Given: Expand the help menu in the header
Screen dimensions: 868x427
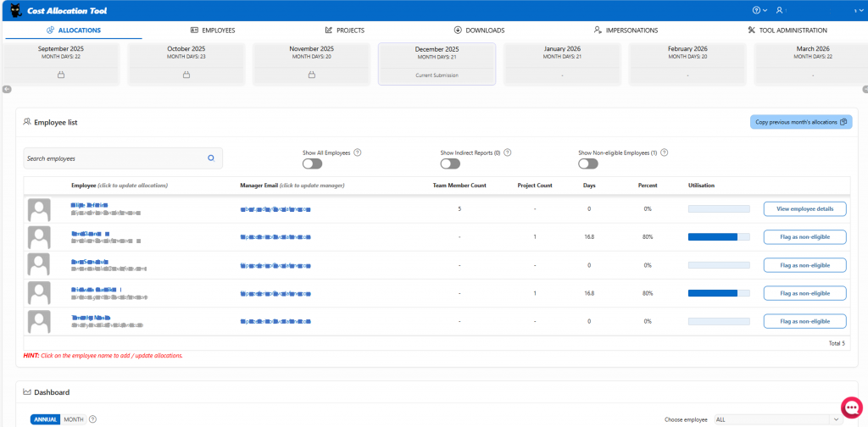Looking at the screenshot, I should (x=759, y=10).
